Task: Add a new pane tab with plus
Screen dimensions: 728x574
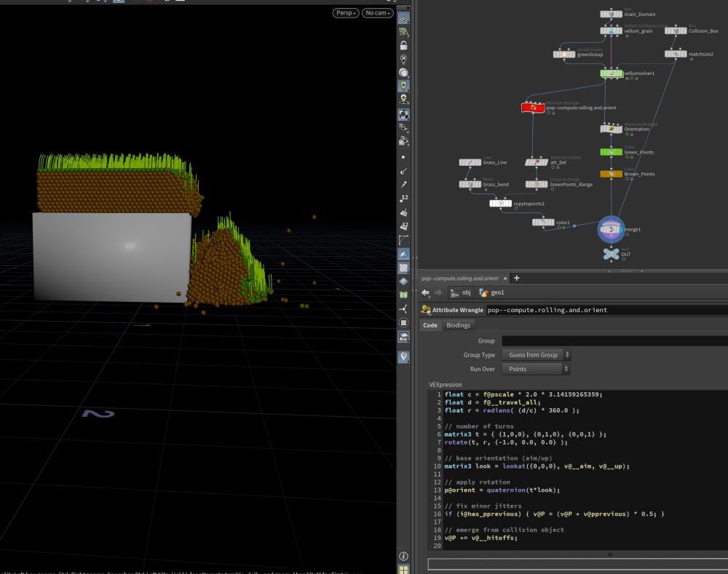Action: (x=516, y=278)
